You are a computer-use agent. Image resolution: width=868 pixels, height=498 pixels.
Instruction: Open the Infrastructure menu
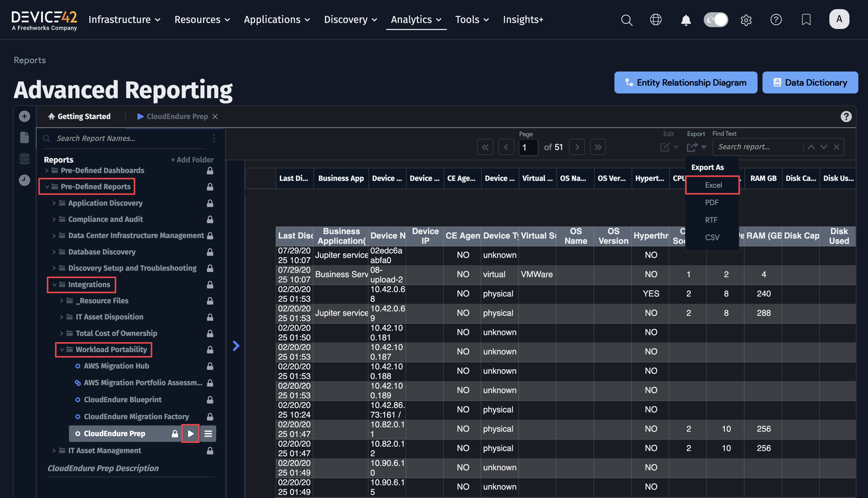click(x=125, y=20)
